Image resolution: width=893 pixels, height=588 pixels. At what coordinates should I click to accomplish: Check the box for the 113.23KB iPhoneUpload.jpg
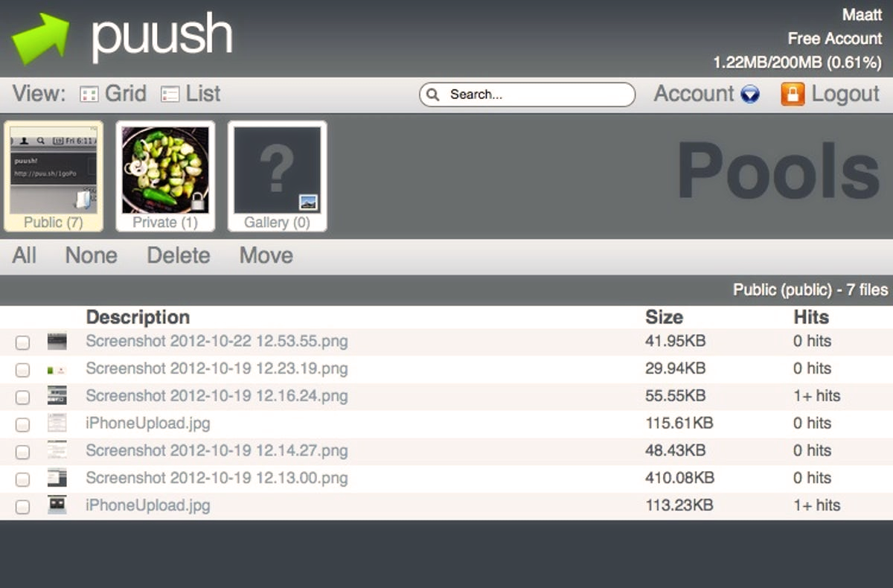(x=23, y=507)
